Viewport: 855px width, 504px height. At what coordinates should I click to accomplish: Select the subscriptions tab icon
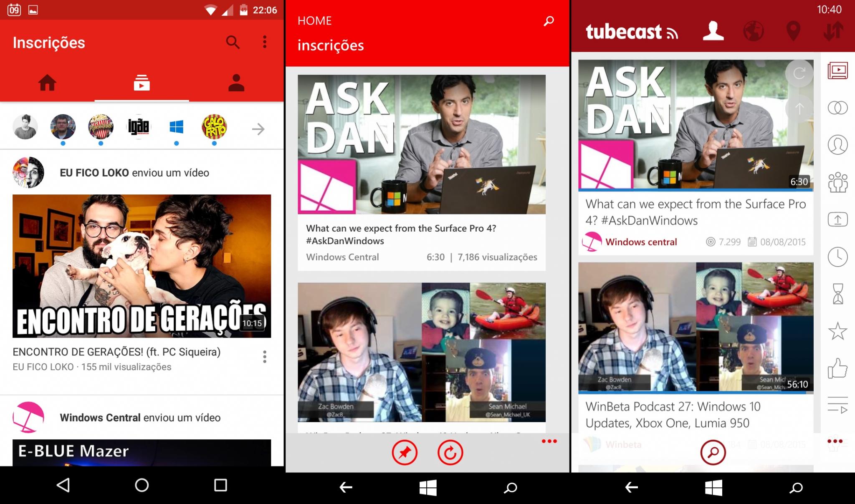(142, 83)
